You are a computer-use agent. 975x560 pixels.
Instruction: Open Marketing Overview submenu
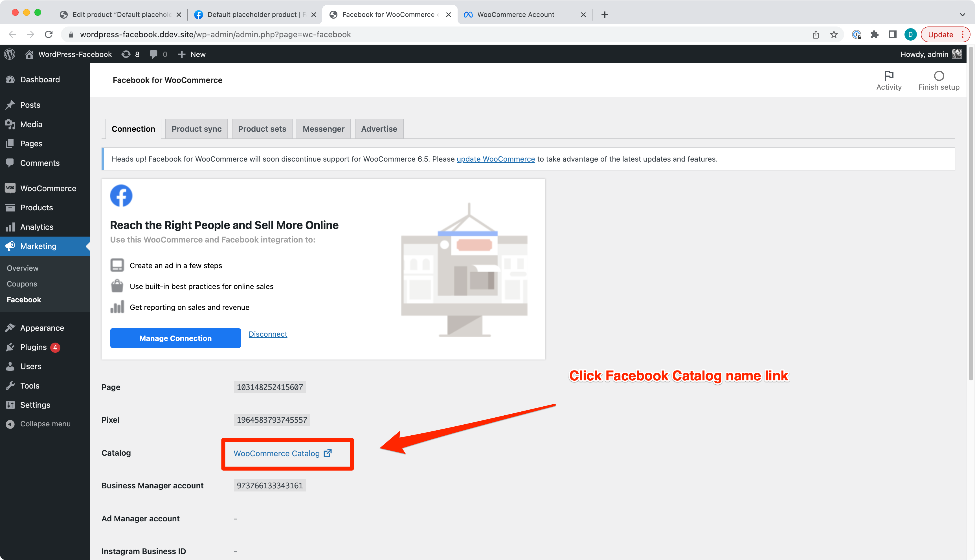click(22, 268)
